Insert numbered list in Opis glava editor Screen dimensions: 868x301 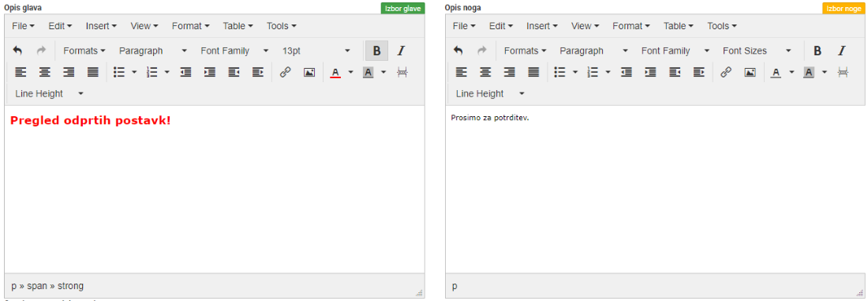pos(152,72)
